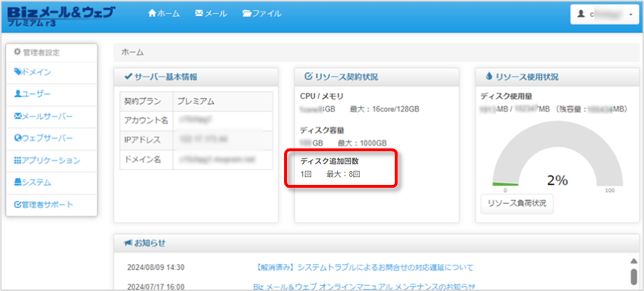Image resolution: width=644 pixels, height=291 pixels.
Task: Open the メール menu in top bar
Action: click(211, 14)
